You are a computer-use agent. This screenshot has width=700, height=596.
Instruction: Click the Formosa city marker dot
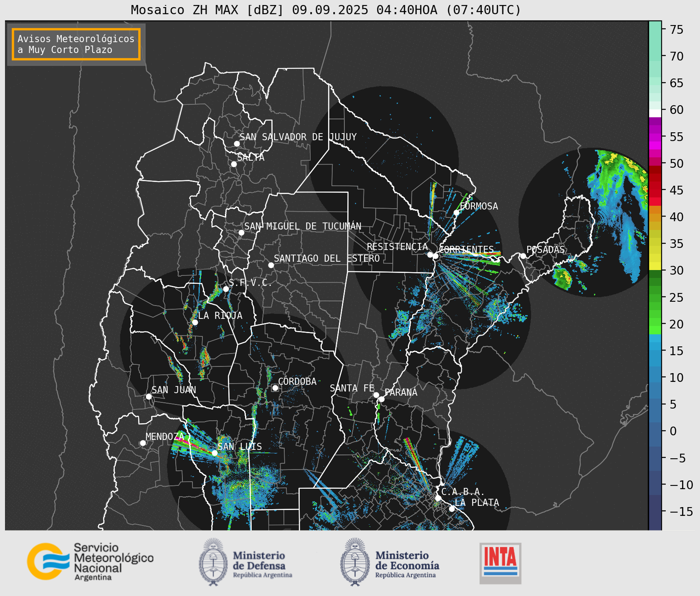point(457,212)
